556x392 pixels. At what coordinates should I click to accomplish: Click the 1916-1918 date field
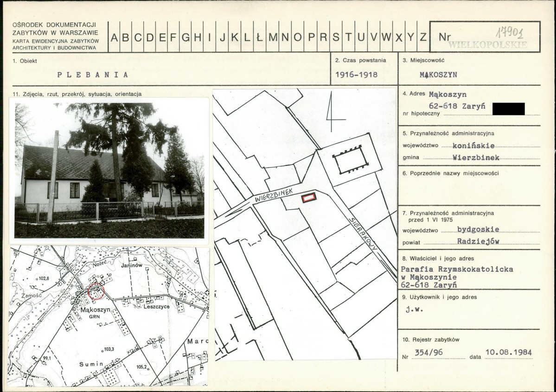pos(356,75)
